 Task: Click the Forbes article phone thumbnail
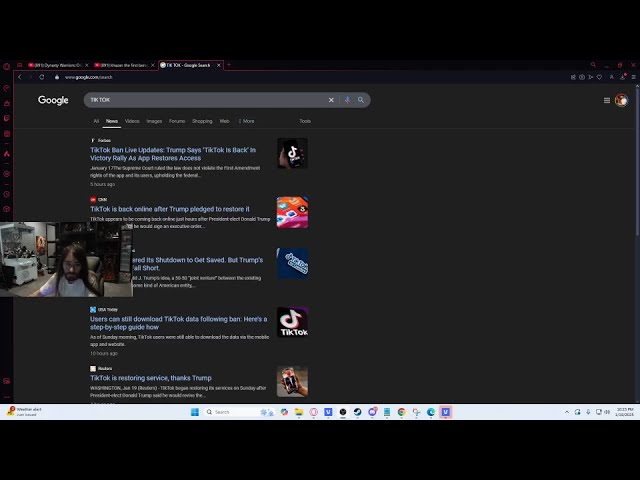[292, 153]
